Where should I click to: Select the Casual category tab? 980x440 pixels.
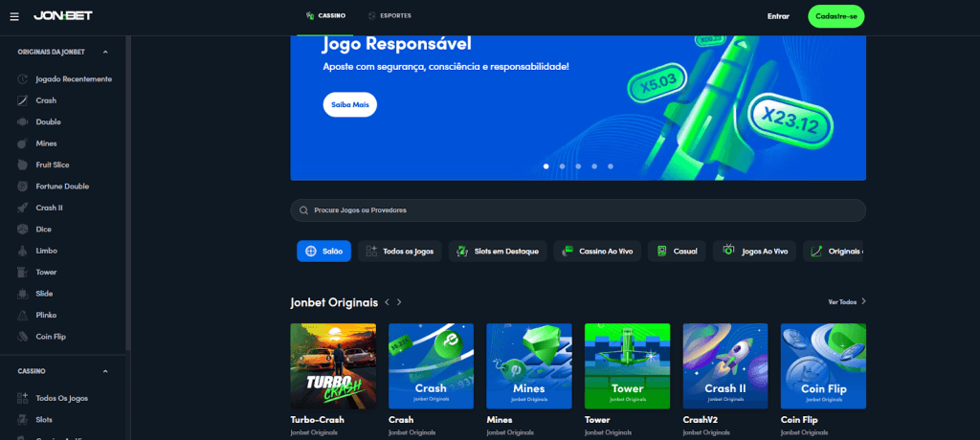677,252
